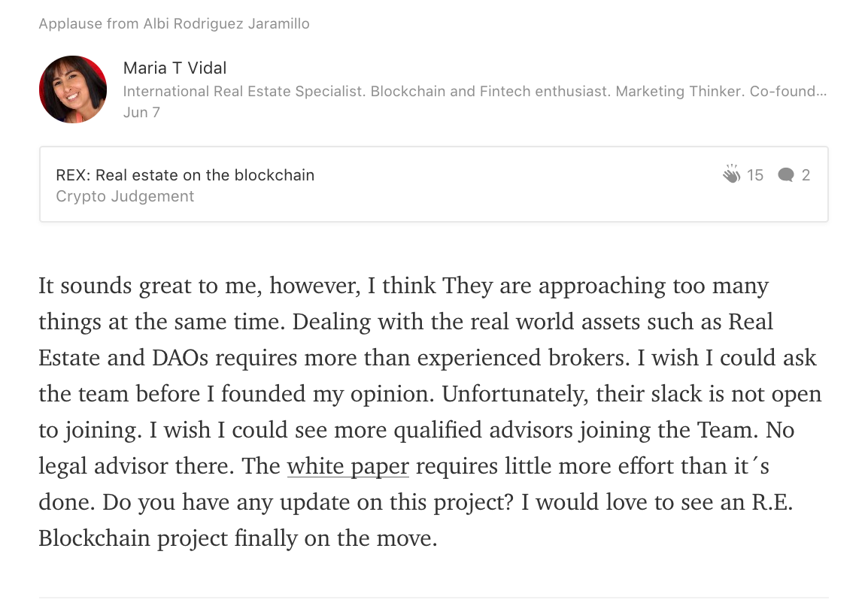Click the responses count 2
868x612 pixels.
click(x=806, y=175)
